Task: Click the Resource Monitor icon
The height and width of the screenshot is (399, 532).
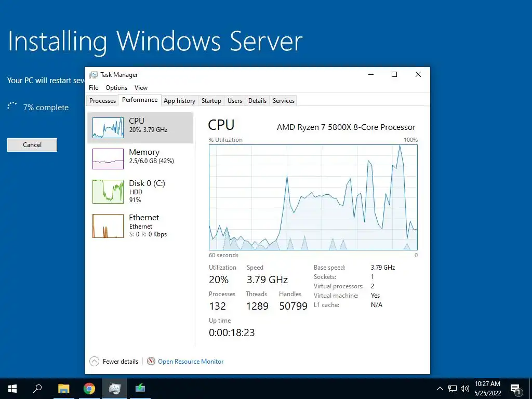Action: (151, 362)
